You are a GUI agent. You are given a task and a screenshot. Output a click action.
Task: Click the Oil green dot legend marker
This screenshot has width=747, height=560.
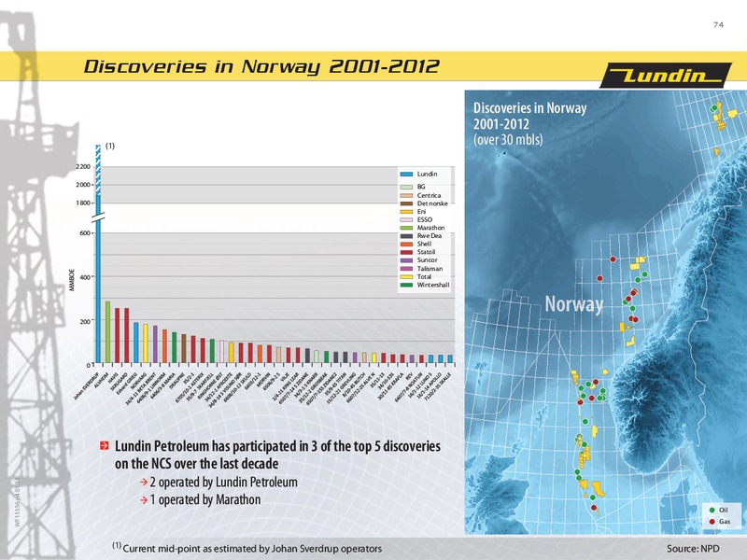tap(712, 510)
